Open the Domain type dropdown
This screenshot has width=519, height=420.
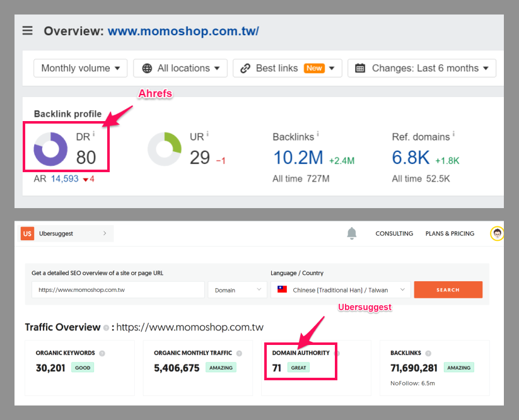click(x=237, y=290)
